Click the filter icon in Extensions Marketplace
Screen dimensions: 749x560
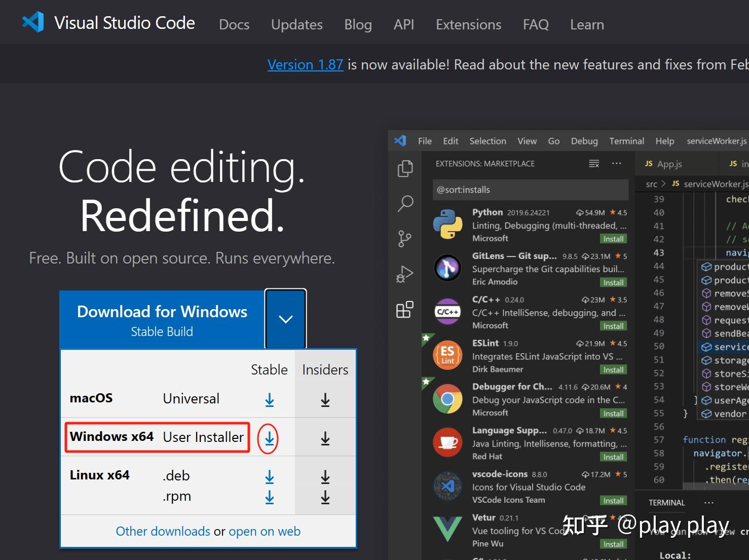[593, 163]
